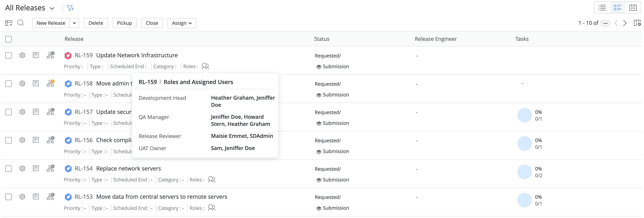The image size is (644, 218).
Task: Open the All Releases view dropdown
Action: click(x=52, y=8)
